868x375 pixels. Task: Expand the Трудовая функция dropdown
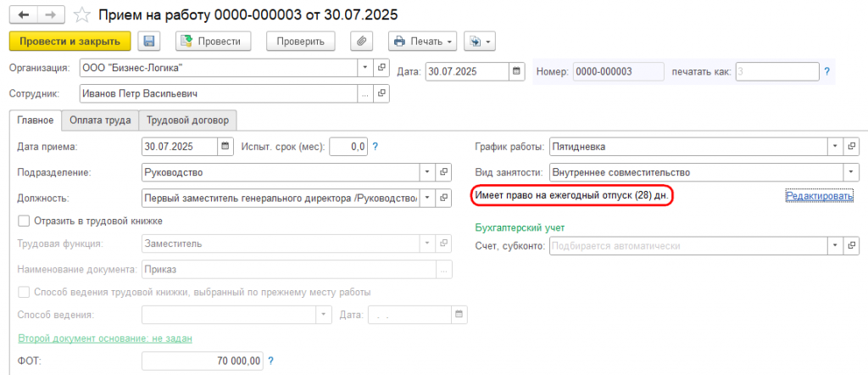[x=427, y=243]
